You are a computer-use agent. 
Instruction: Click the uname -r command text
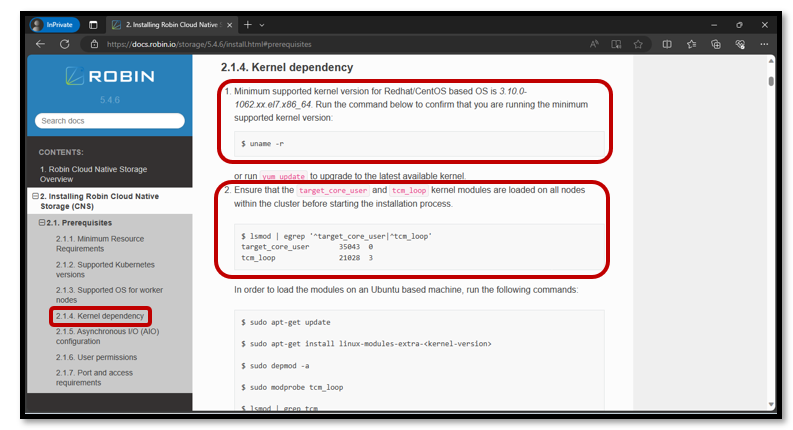click(262, 144)
